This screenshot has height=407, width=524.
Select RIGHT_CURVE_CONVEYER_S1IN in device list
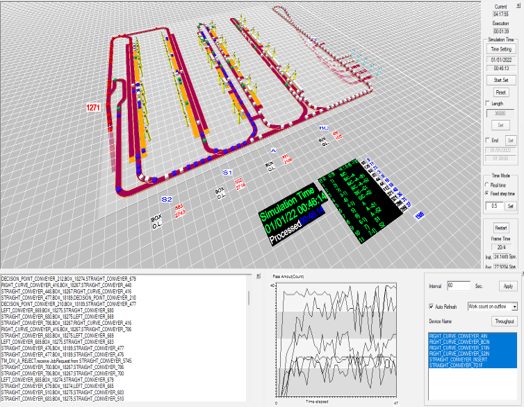pyautogui.click(x=473, y=348)
